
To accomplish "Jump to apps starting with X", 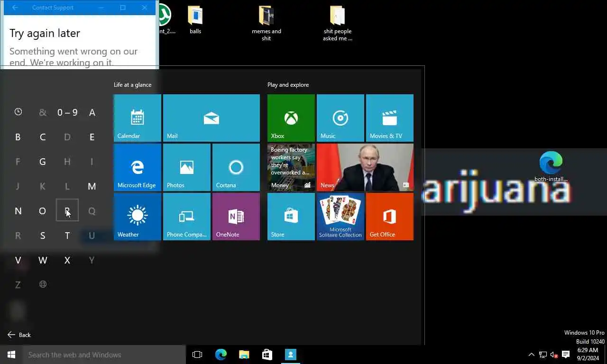I will click(67, 260).
